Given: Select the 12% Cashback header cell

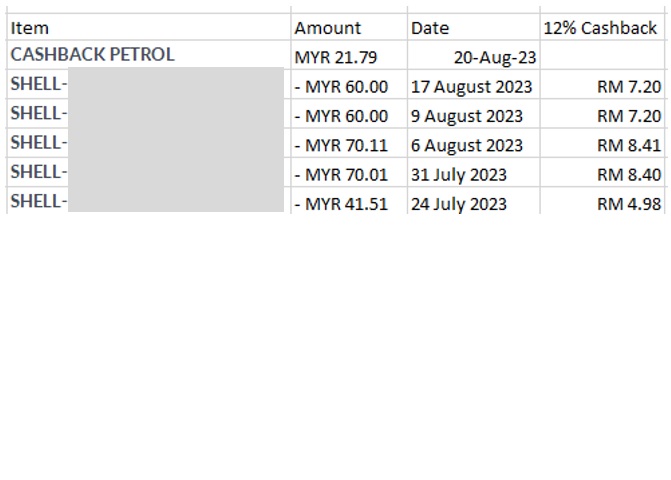Looking at the screenshot, I should click(603, 27).
